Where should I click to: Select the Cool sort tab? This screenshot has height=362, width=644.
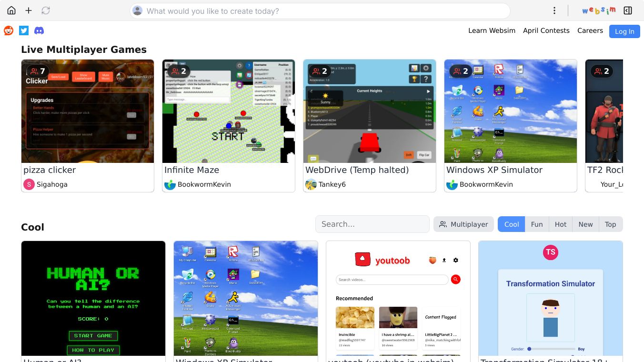512,224
